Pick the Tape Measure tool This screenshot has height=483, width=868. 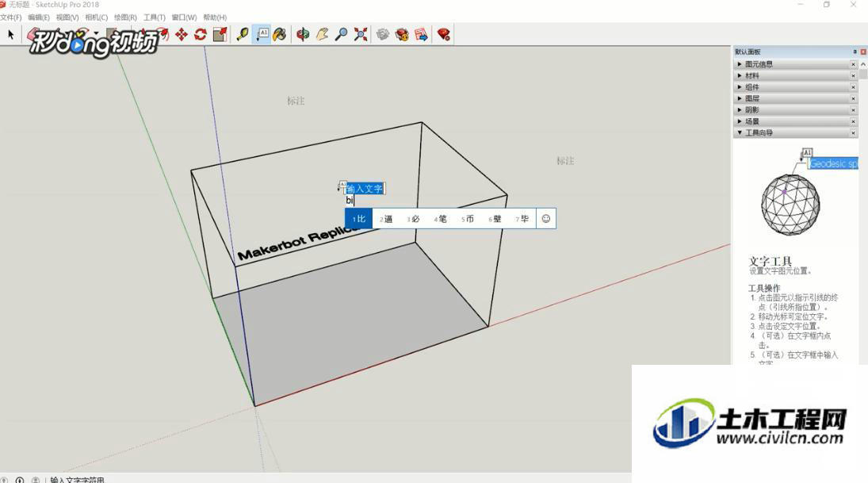pos(242,34)
